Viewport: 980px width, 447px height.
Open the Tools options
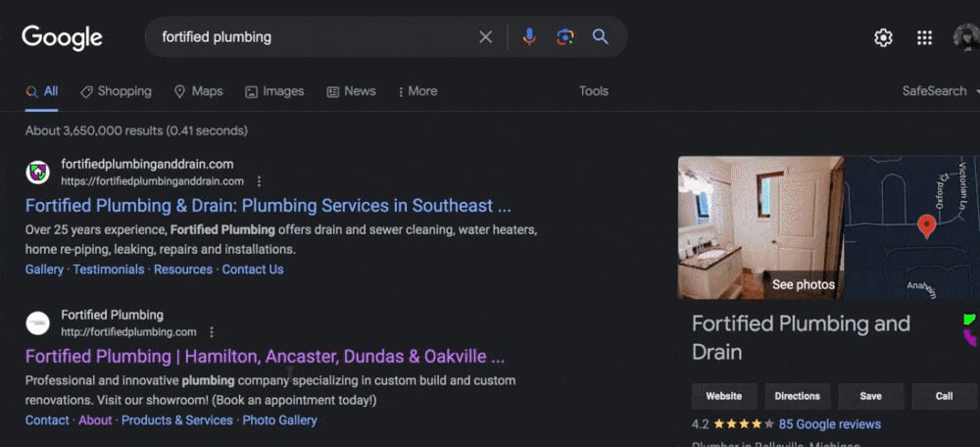coord(594,91)
